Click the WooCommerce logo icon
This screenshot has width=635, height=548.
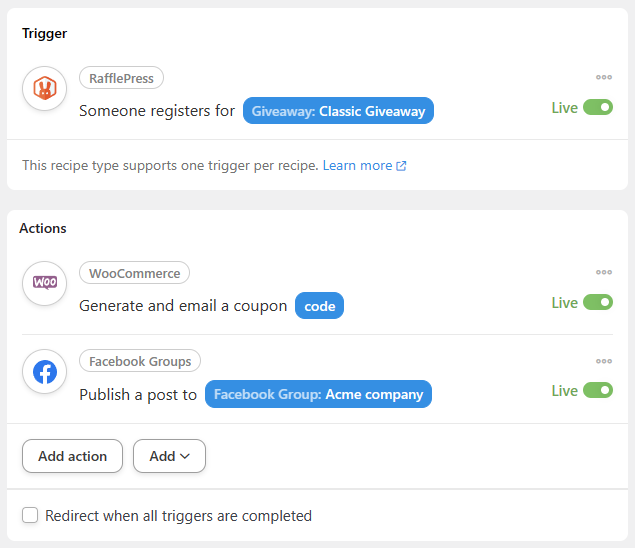44,284
